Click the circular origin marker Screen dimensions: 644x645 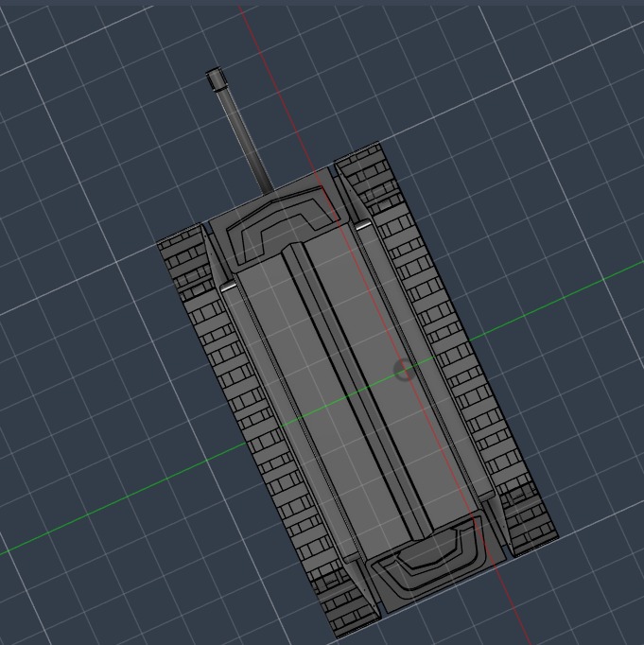(x=405, y=370)
